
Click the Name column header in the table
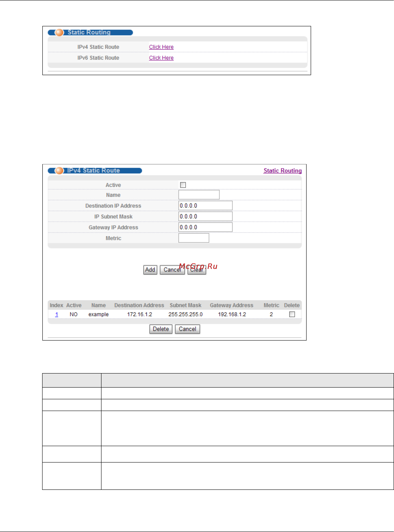(x=99, y=305)
